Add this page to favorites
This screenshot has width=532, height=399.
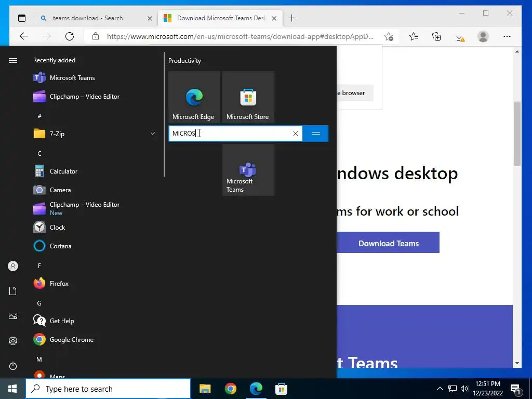(389, 36)
